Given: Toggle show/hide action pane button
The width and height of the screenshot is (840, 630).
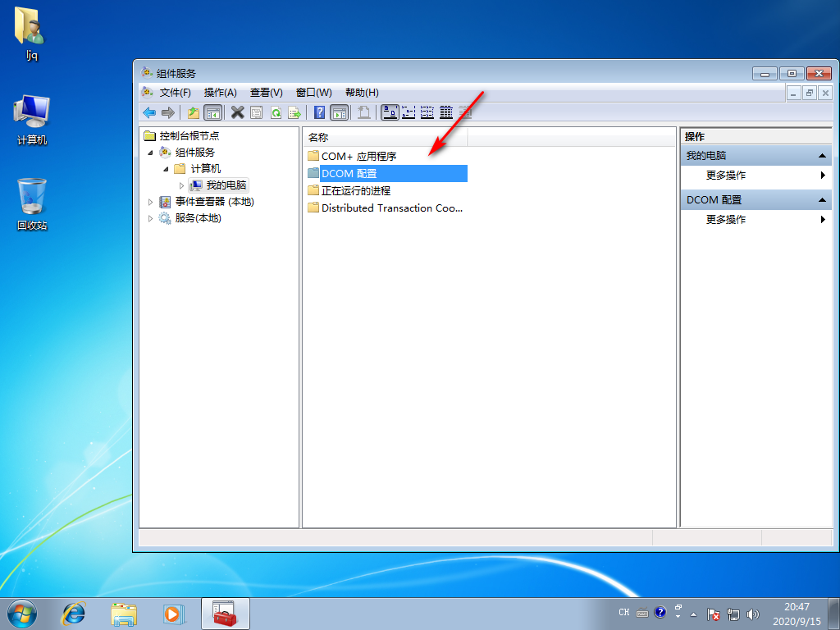Looking at the screenshot, I should click(339, 112).
